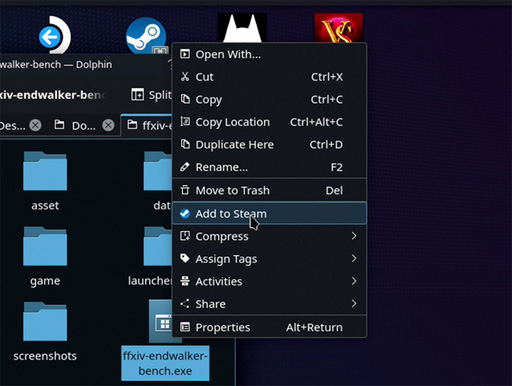Close the Des... tab in Dolphin

(x=35, y=125)
